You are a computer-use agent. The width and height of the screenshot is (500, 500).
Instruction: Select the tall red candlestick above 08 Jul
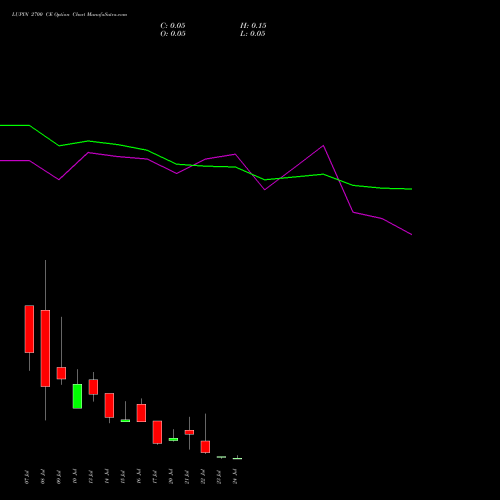[x=45, y=348]
